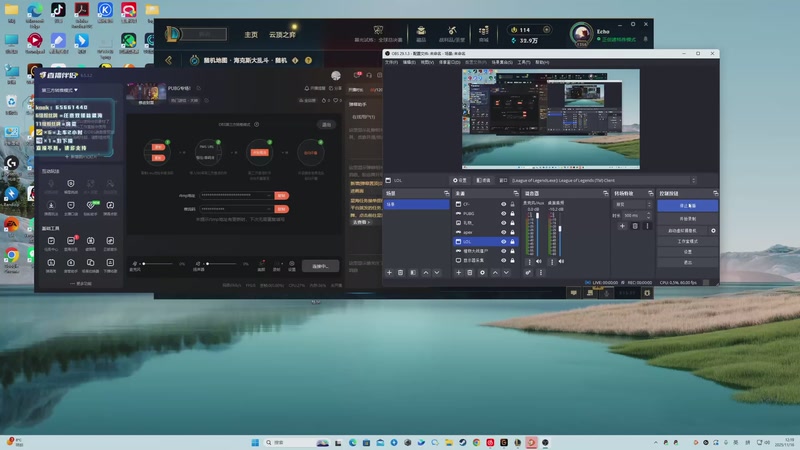Open advanced audio properties in mixer toolbar
The width and height of the screenshot is (800, 450).
(x=528, y=272)
